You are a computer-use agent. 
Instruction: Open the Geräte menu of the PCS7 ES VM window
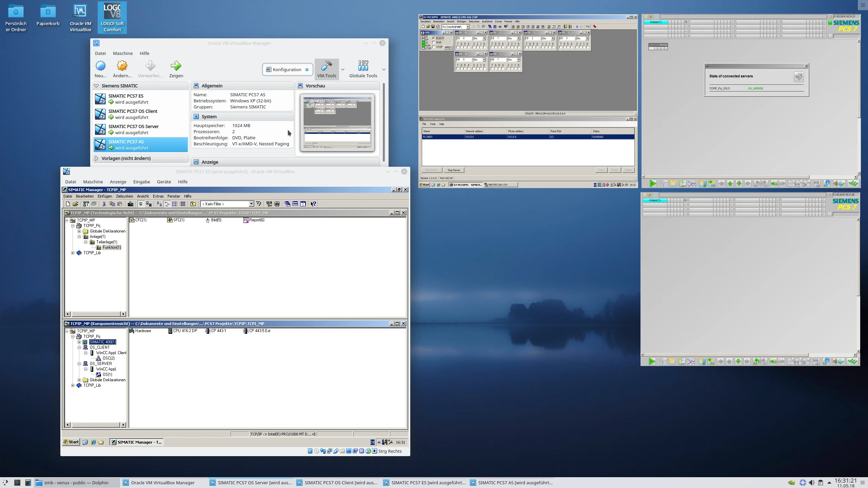[x=164, y=182]
